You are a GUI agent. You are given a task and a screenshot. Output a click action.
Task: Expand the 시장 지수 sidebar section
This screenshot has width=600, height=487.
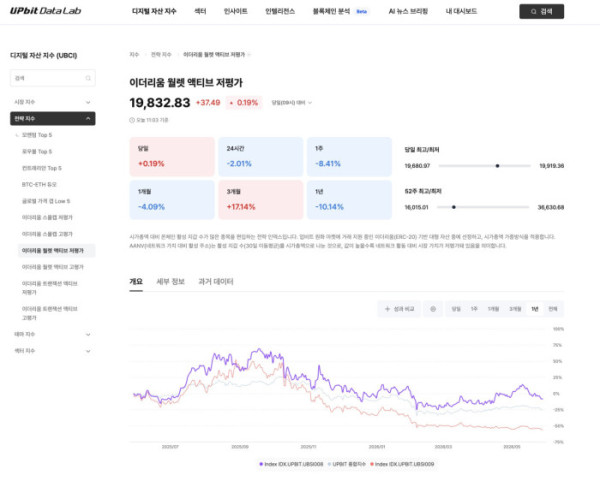point(52,102)
